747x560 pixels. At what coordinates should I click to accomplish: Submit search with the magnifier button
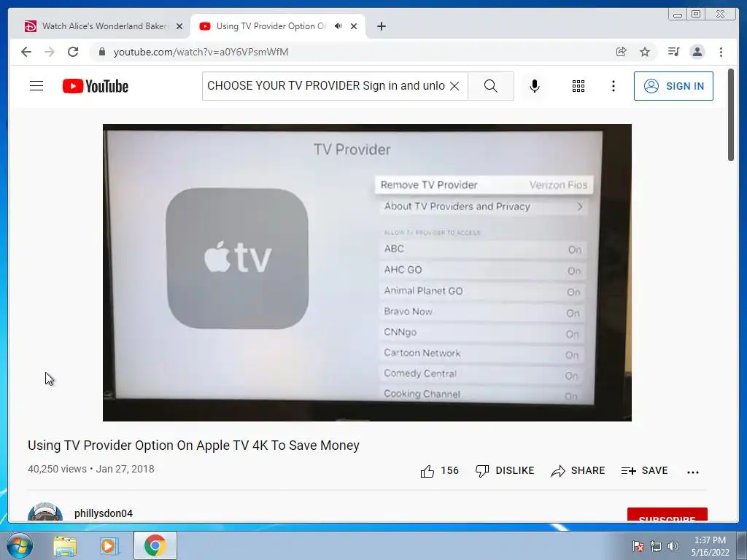point(491,86)
